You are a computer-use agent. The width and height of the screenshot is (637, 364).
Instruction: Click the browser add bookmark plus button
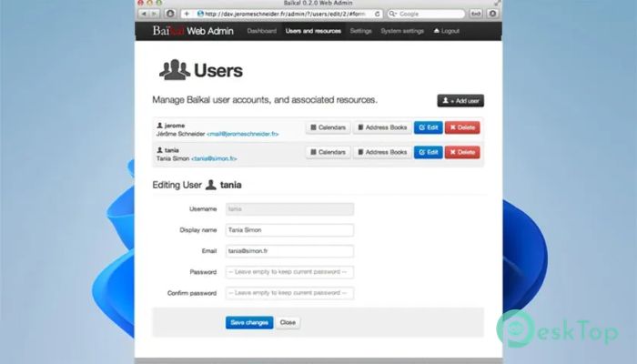[x=187, y=14]
